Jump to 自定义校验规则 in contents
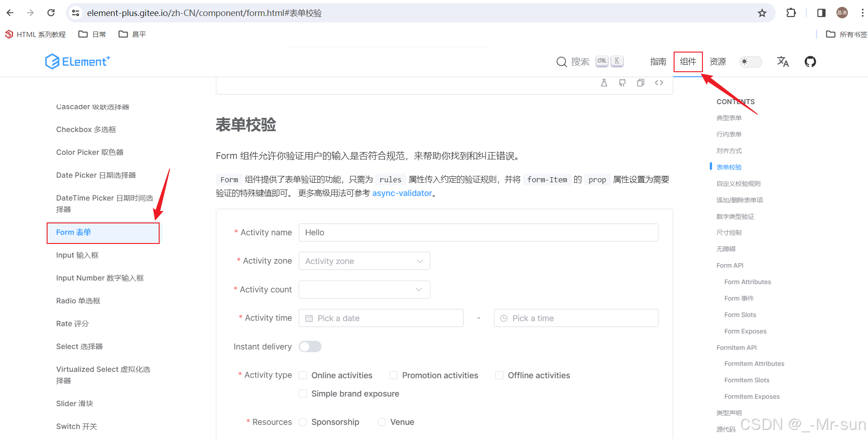Screen dimensions: 868x439 click(739, 184)
